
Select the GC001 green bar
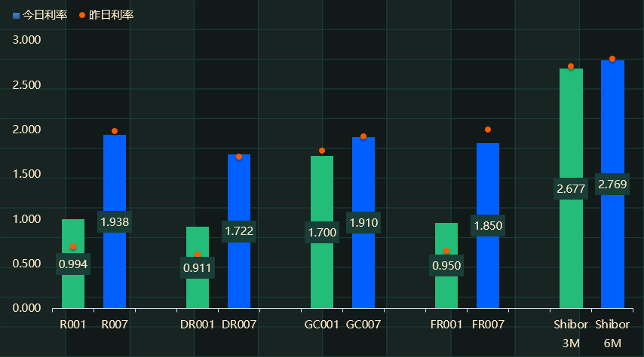[x=322, y=232]
